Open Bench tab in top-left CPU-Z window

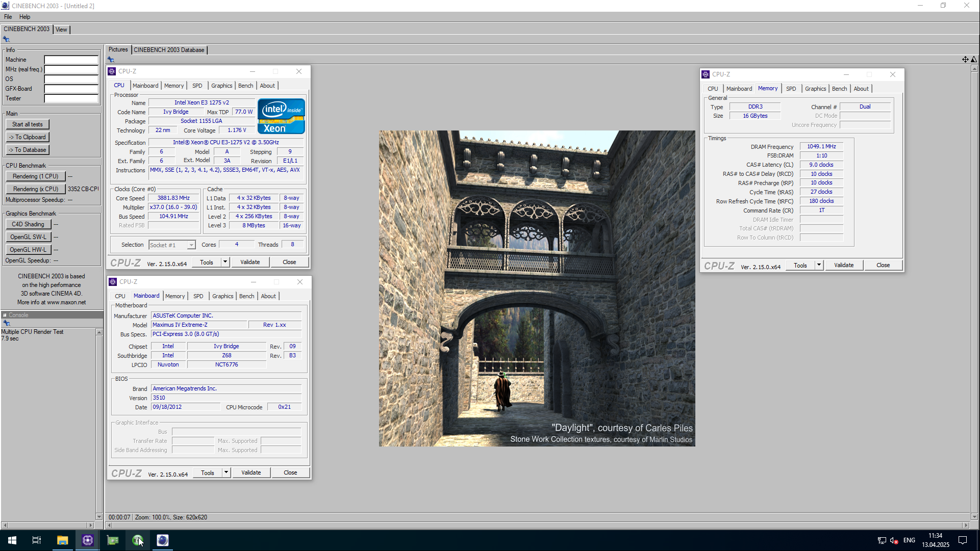[245, 86]
